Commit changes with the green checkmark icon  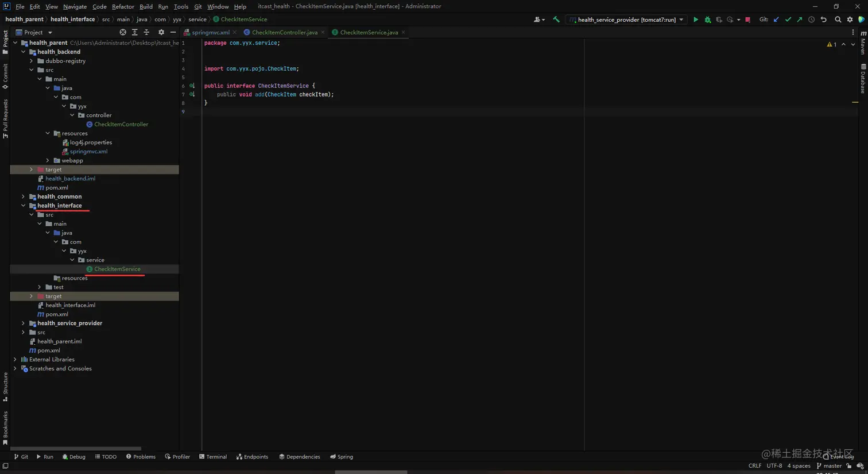click(788, 20)
